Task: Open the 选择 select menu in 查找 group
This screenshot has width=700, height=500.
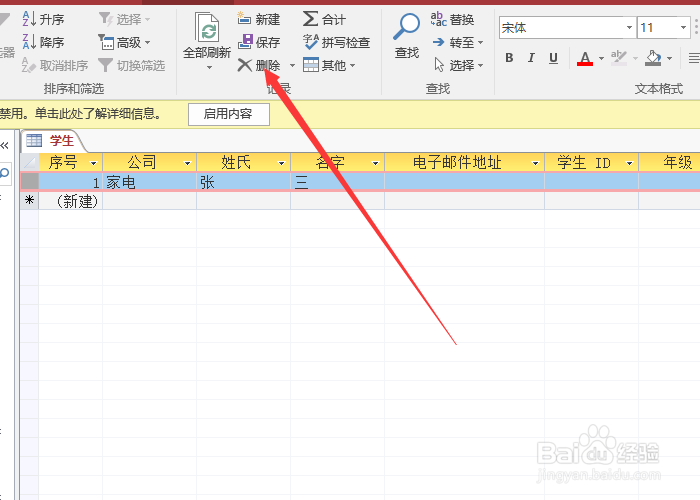Action: click(x=458, y=65)
